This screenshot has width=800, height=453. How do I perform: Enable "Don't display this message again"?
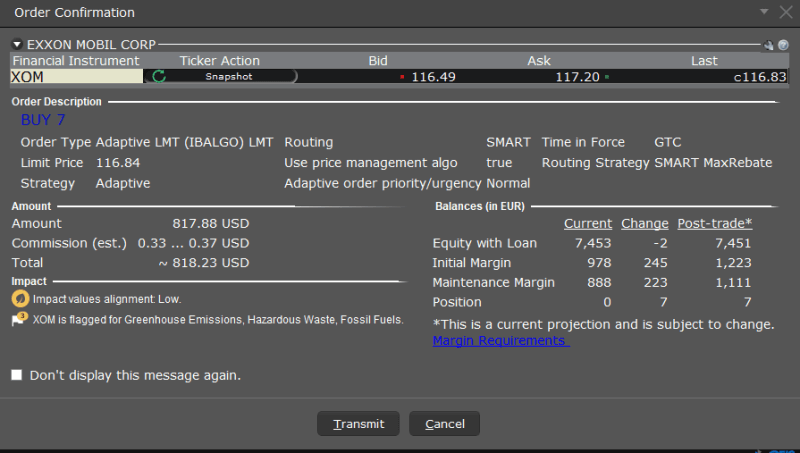point(17,375)
